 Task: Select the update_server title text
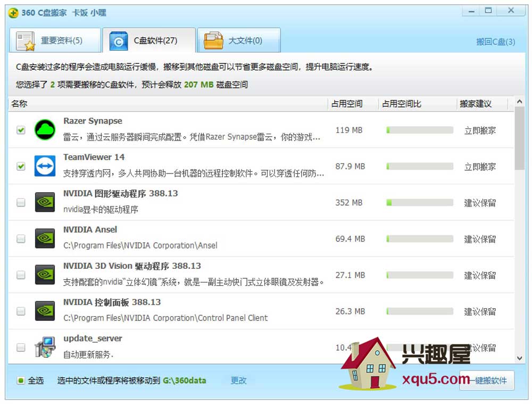pyautogui.click(x=93, y=338)
